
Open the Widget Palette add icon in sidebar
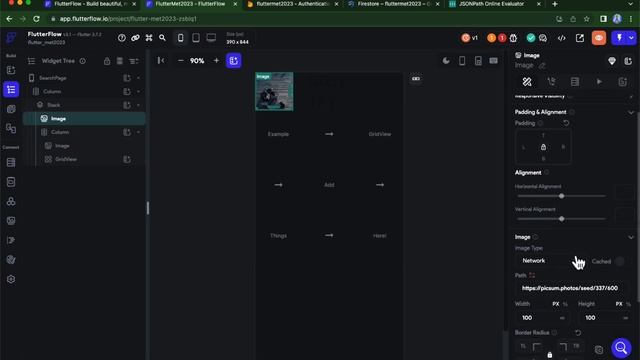pos(11,70)
